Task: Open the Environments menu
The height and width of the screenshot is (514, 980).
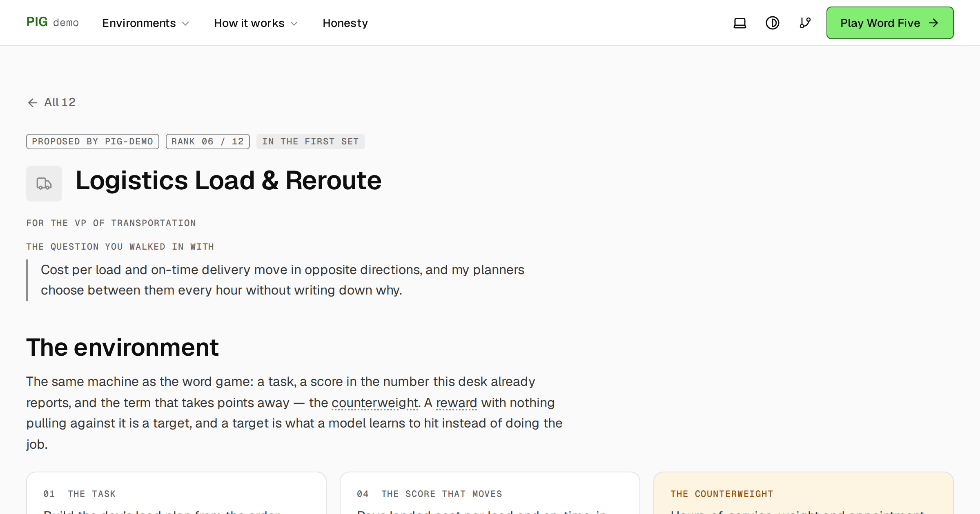Action: (x=146, y=23)
